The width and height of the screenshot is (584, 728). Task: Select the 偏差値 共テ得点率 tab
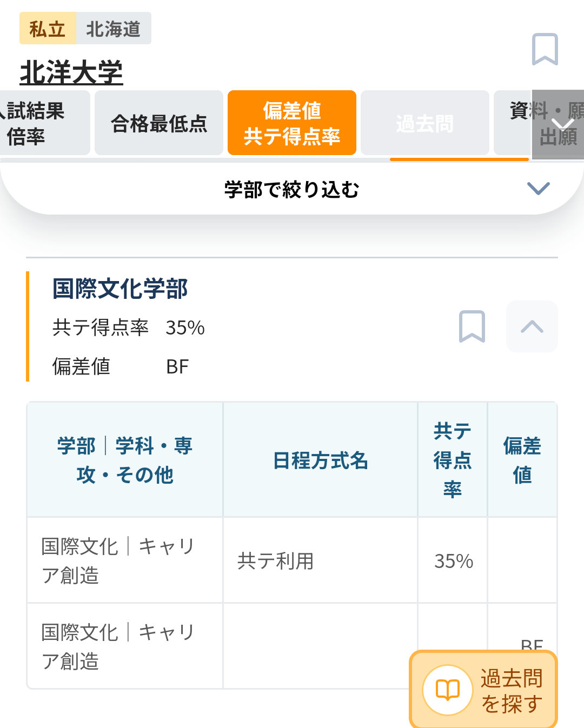pos(292,123)
